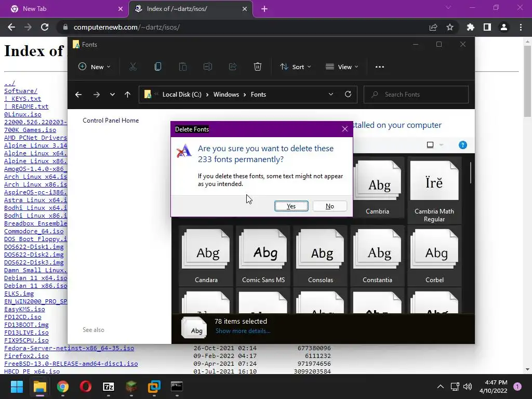Select the Constantia font thumbnail

[x=377, y=256]
